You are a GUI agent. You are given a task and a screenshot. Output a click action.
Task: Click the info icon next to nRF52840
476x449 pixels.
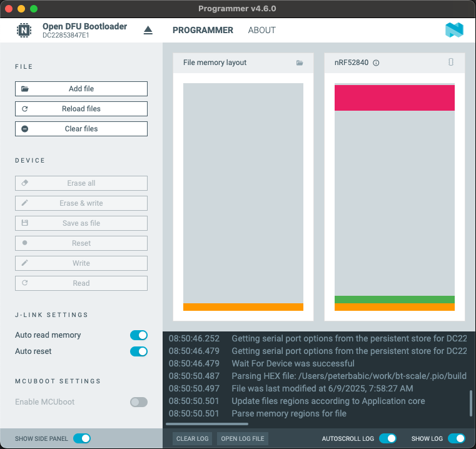point(376,63)
